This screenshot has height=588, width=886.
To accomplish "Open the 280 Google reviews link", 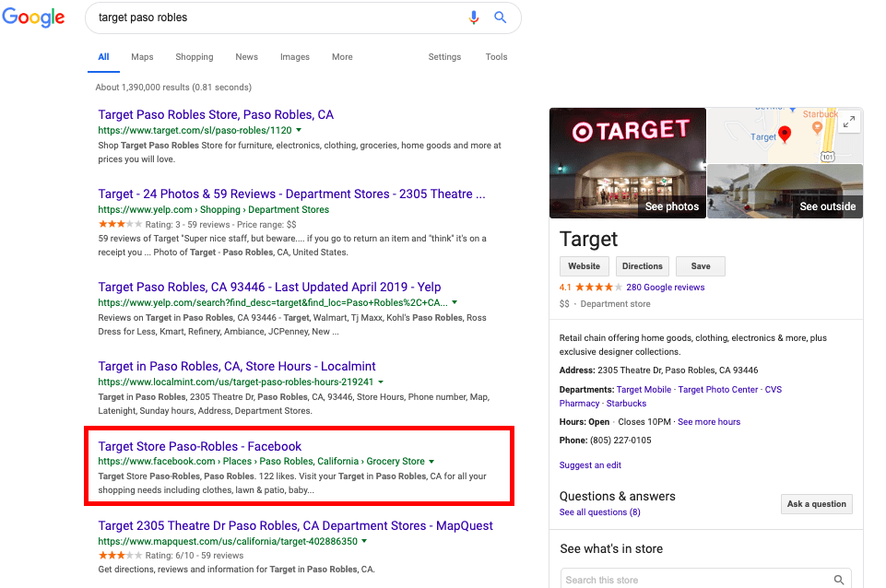I will point(665,287).
